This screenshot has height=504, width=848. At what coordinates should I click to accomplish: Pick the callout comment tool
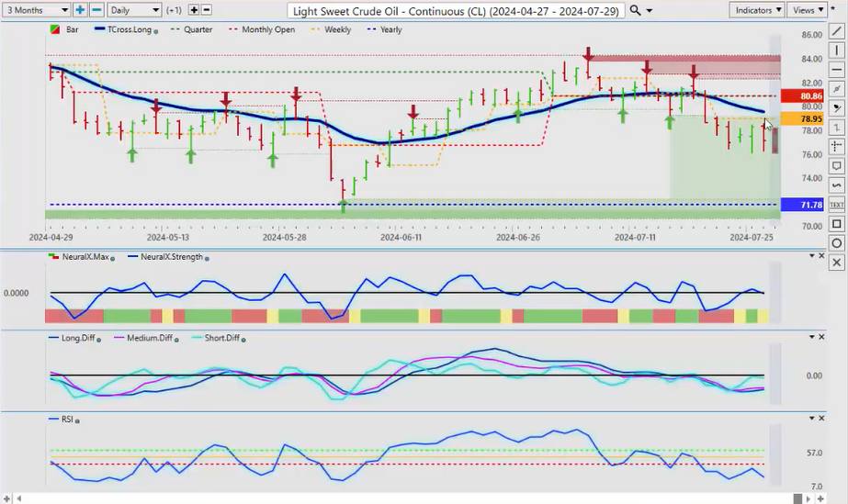(x=836, y=166)
